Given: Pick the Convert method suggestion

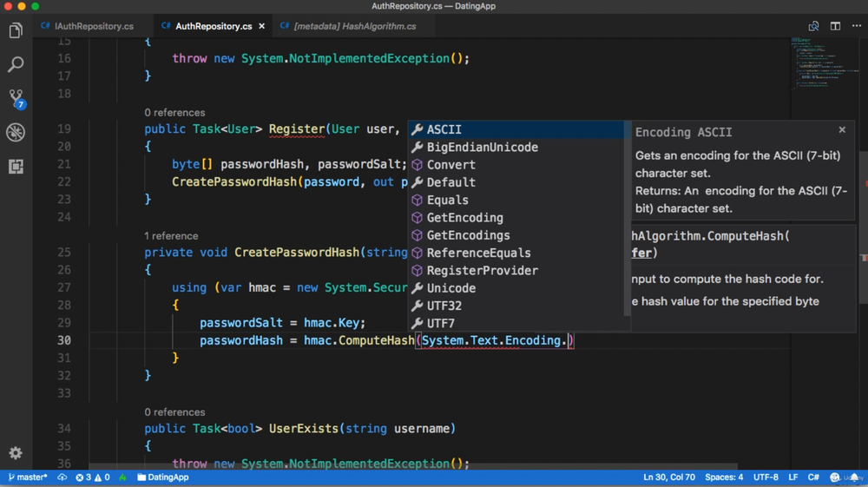Looking at the screenshot, I should pyautogui.click(x=516, y=165).
